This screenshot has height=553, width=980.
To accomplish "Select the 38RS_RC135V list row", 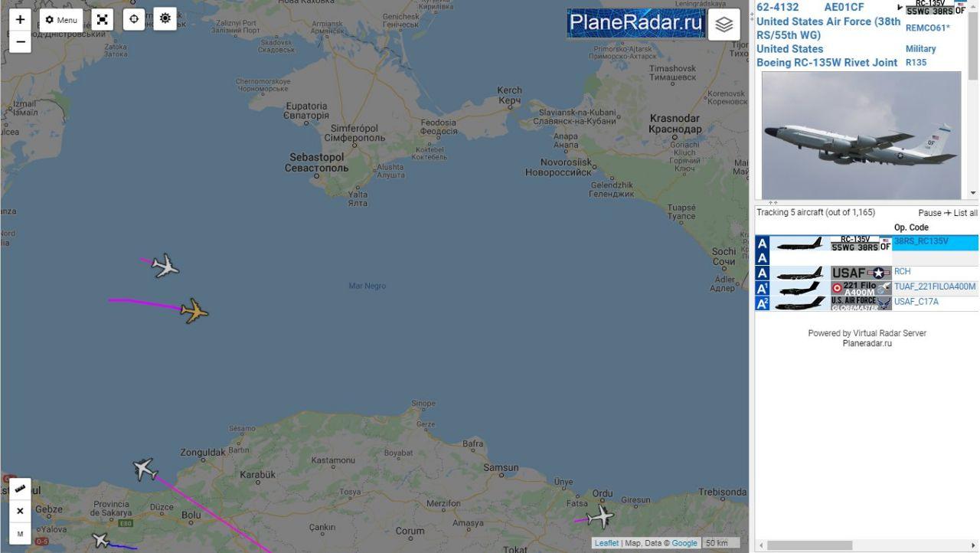I will pyautogui.click(x=867, y=243).
